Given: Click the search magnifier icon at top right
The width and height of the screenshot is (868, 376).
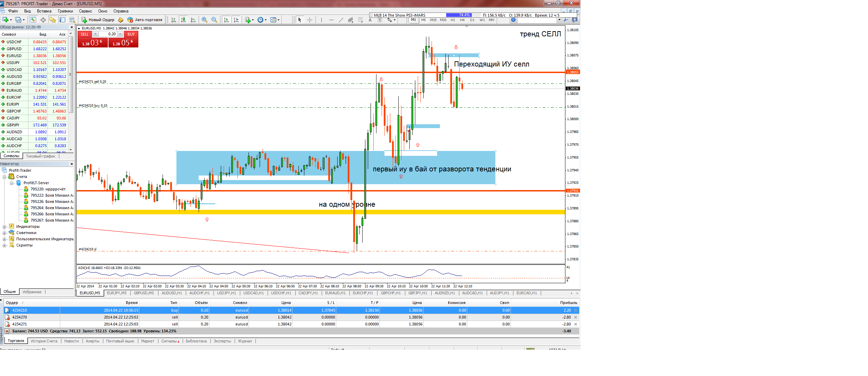Looking at the screenshot, I should tap(566, 20).
